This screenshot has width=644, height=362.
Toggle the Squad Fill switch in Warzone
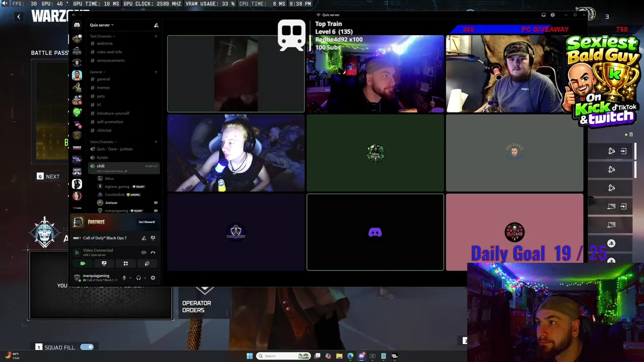click(x=87, y=347)
